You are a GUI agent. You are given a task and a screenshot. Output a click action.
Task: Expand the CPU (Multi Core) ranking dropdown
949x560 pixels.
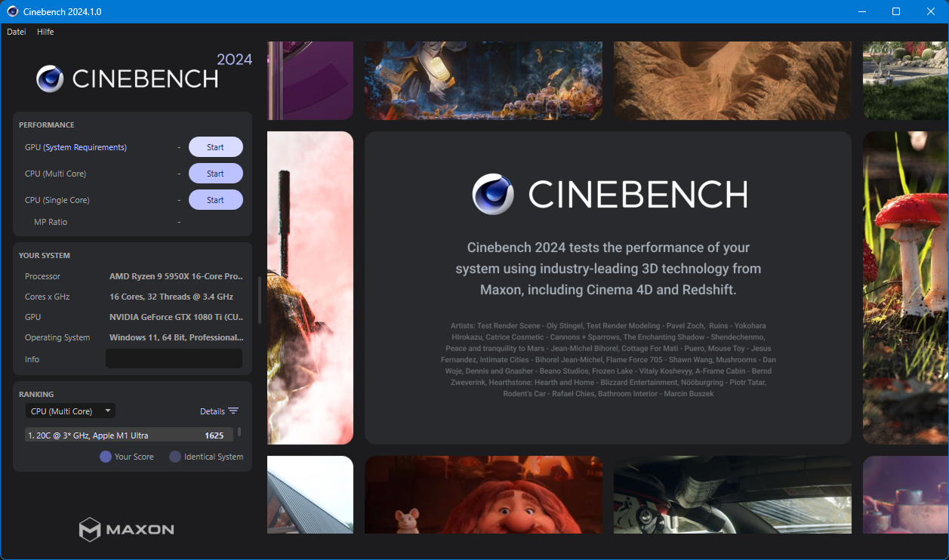[x=69, y=411]
